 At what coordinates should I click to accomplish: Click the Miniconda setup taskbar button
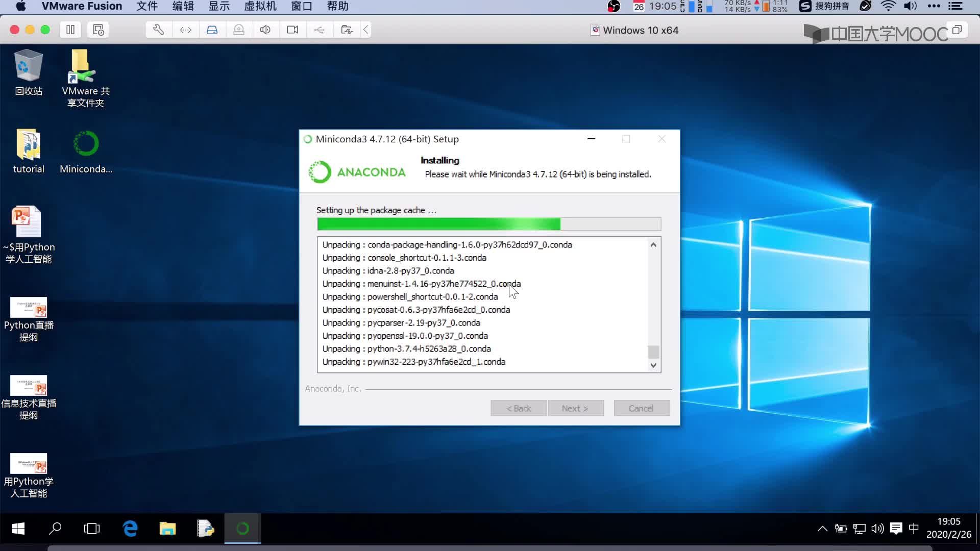(x=243, y=529)
